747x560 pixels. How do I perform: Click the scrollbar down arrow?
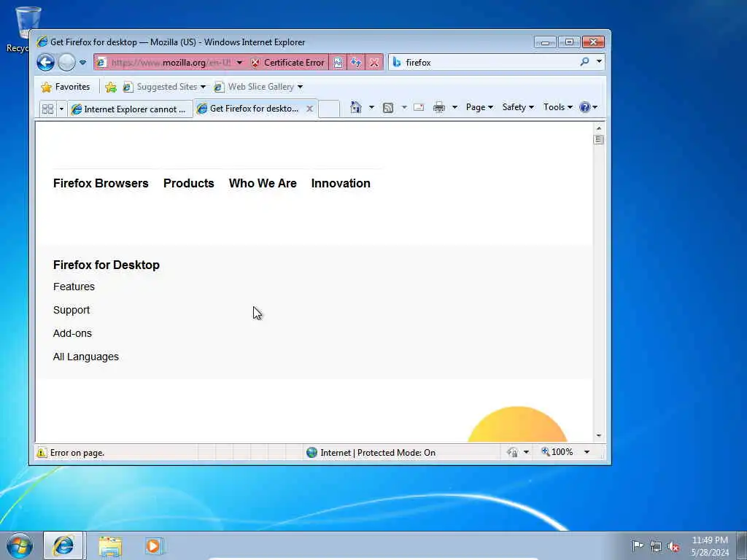coord(599,436)
